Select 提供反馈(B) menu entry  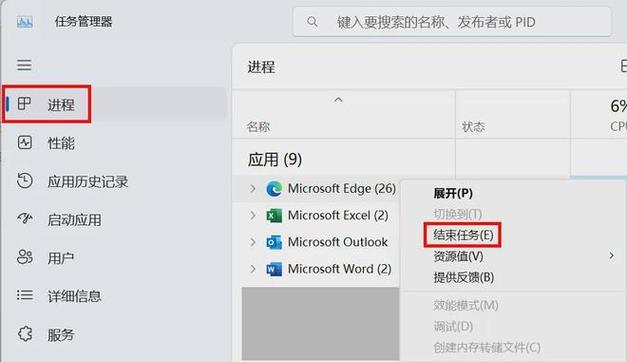tap(463, 277)
